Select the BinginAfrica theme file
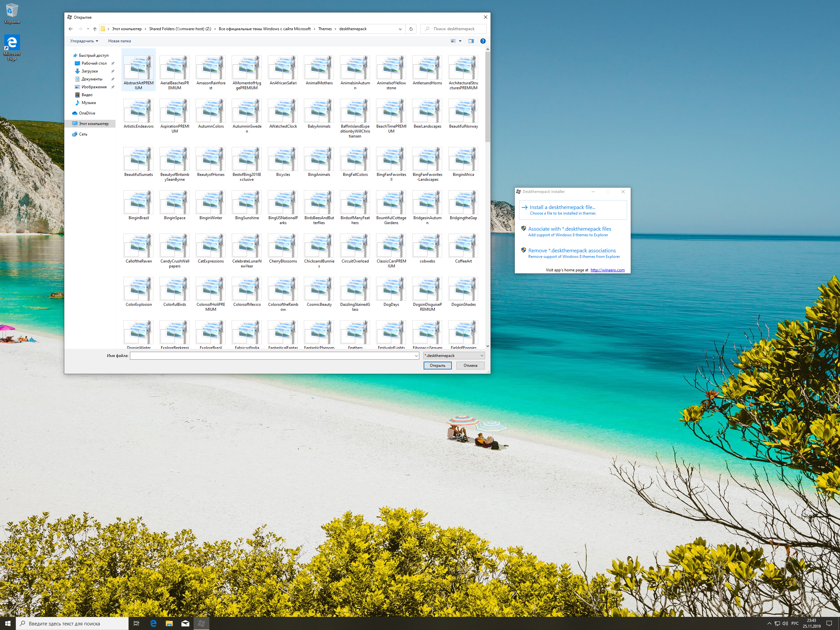 tap(463, 162)
